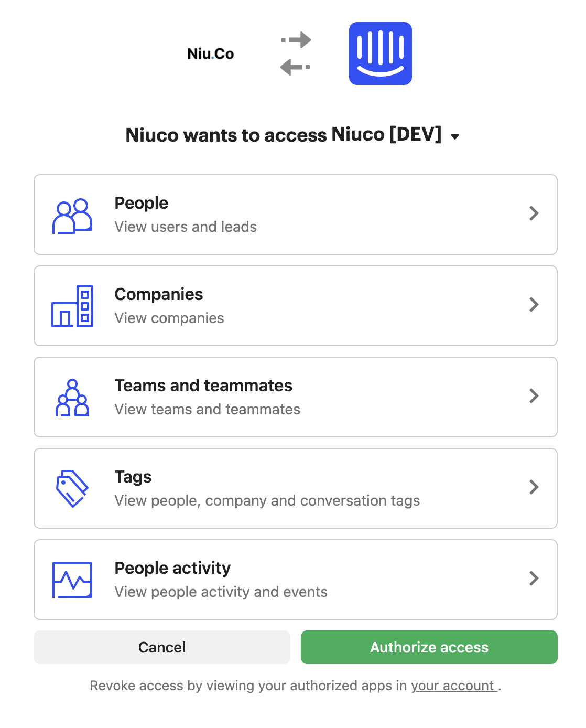The image size is (586, 728).
Task: Click the Niu.Co logo
Action: click(x=211, y=53)
